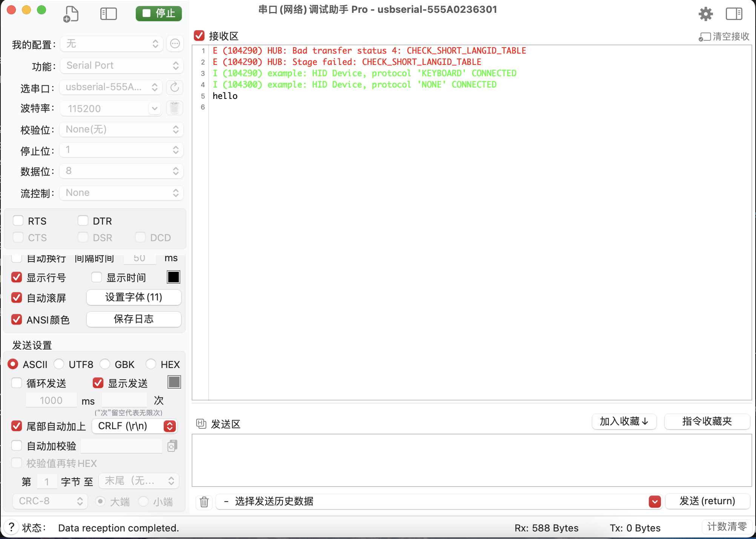Screen dimensions: 756x539
Task: Toggle 自动滚屏 checkbox
Action: (17, 298)
